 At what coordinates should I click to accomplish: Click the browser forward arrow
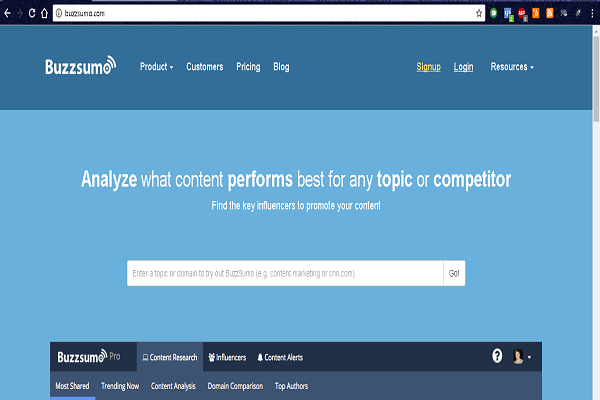(x=20, y=13)
